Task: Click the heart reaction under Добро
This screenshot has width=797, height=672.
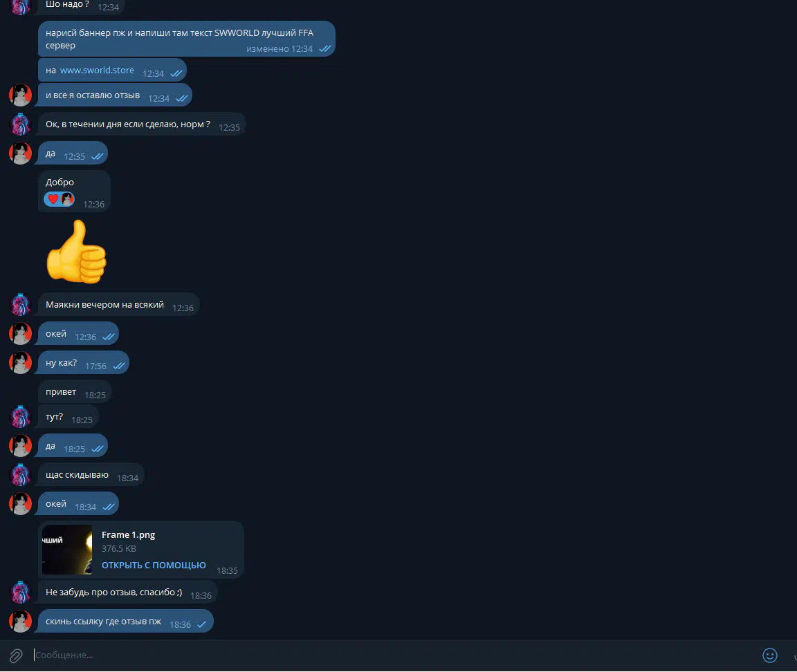Action: (53, 199)
